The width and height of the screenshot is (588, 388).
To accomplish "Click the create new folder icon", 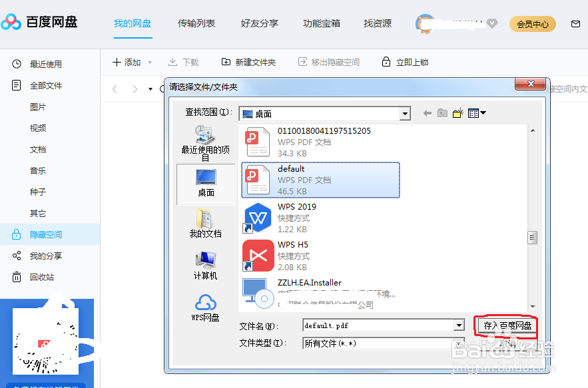I will [458, 113].
